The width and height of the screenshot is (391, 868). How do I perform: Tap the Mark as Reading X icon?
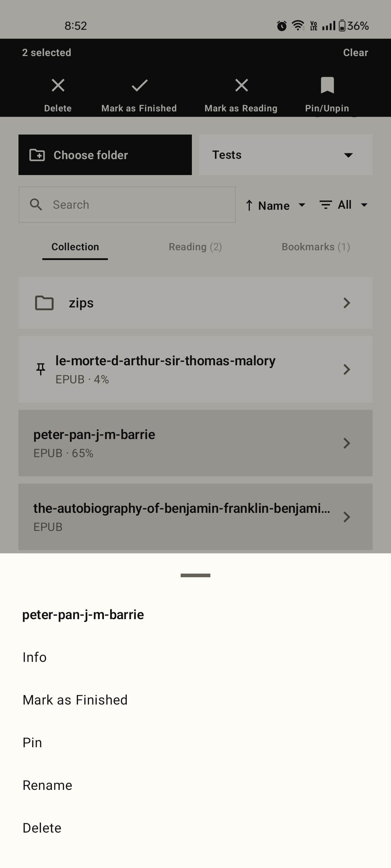pyautogui.click(x=241, y=85)
